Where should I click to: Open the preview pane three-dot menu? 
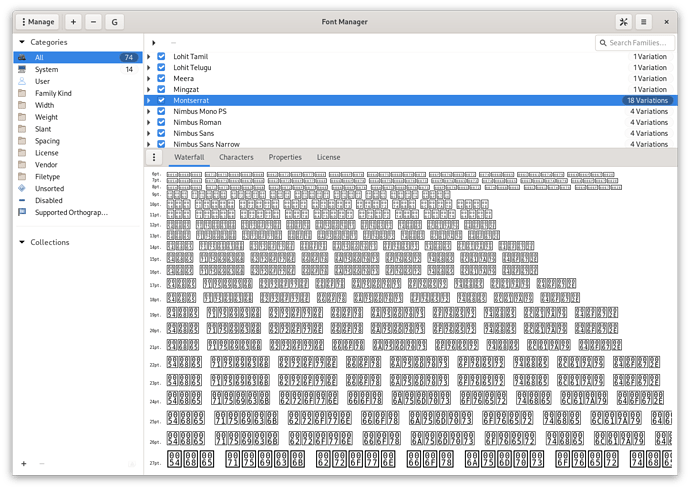coord(154,157)
